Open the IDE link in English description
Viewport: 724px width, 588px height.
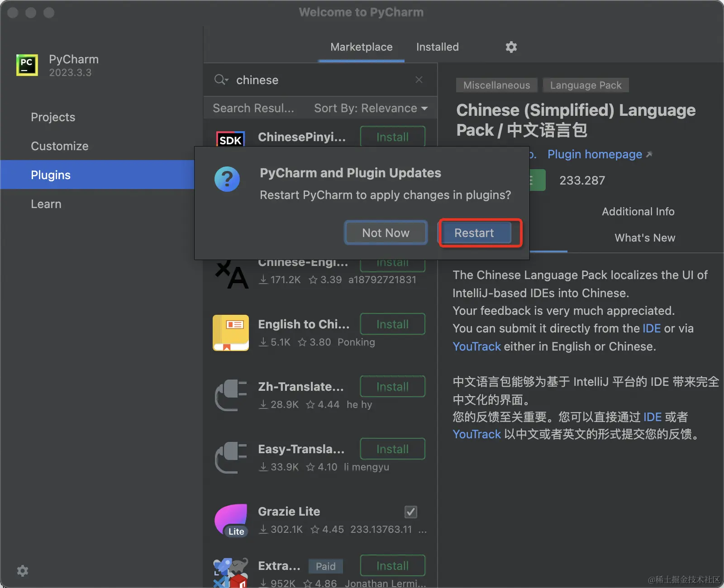(x=652, y=328)
